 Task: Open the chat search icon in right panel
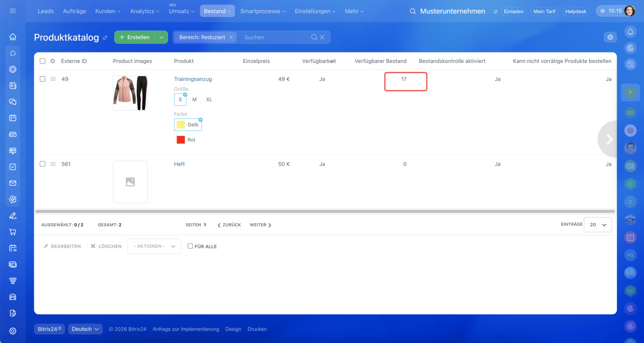pos(630,64)
